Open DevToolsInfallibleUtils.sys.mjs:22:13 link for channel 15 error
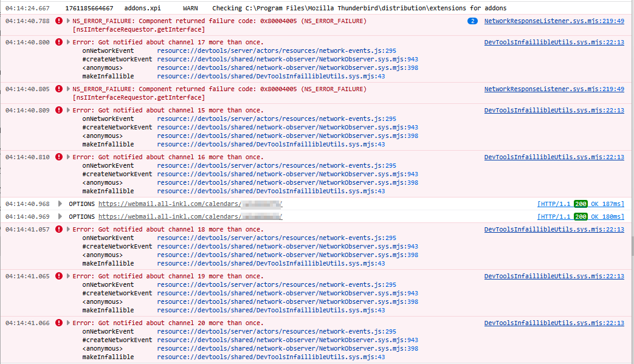Viewport: 634px width, 364px height. tap(554, 110)
